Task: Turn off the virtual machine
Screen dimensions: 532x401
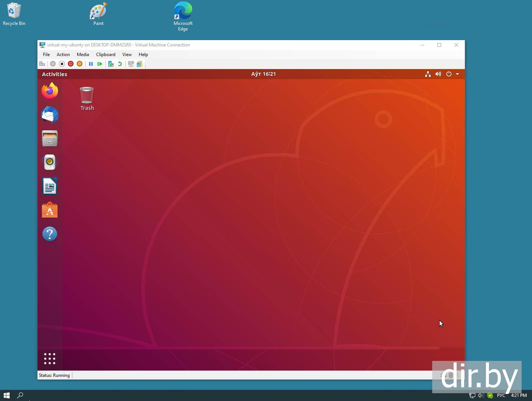Action: [62, 64]
